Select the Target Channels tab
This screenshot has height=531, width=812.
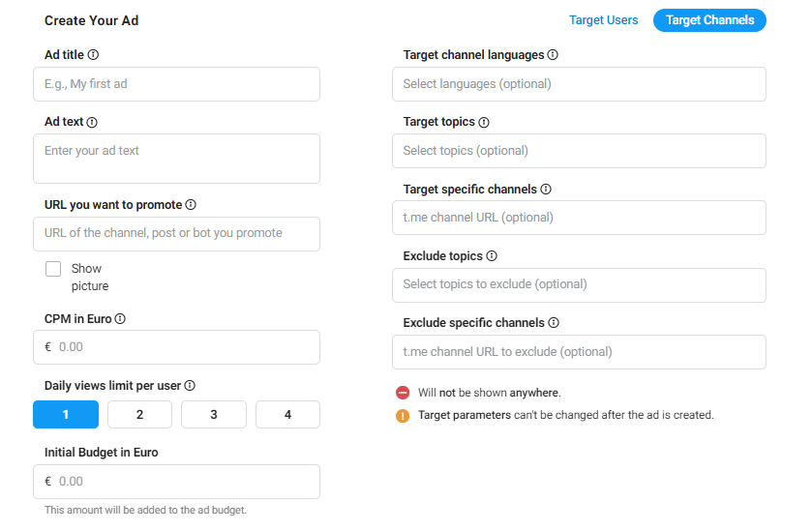click(x=709, y=20)
